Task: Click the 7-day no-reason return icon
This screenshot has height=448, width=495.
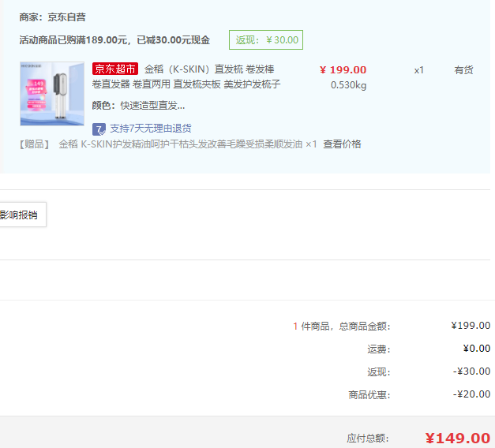Action: pyautogui.click(x=99, y=129)
